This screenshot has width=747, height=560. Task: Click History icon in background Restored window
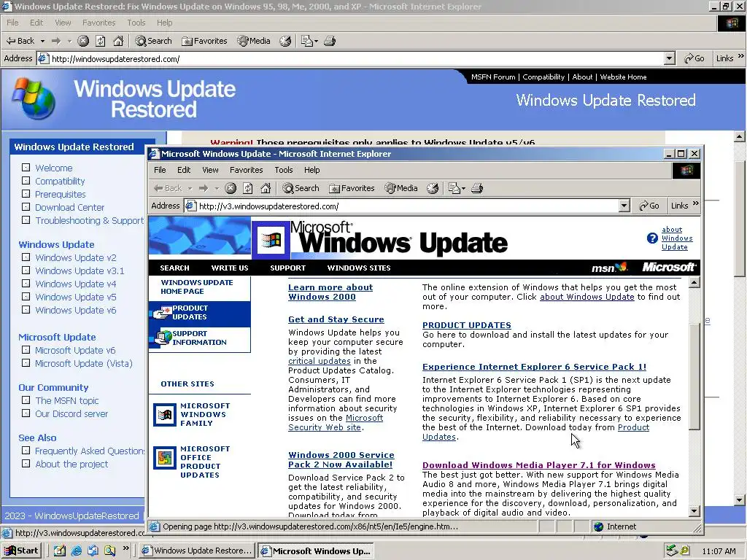[285, 41]
